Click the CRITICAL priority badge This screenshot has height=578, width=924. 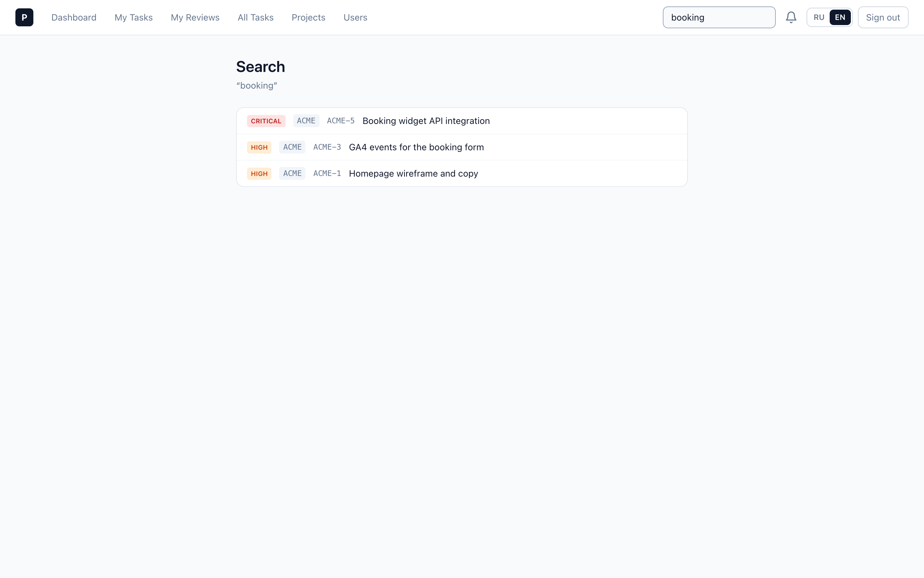click(266, 121)
